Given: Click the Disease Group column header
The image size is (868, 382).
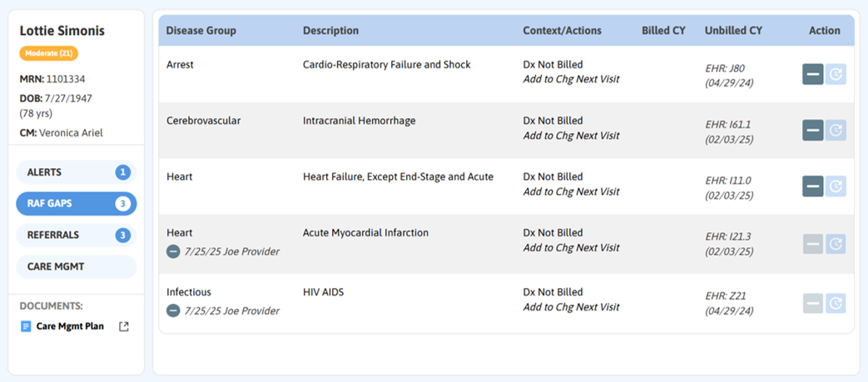Looking at the screenshot, I should 201,31.
